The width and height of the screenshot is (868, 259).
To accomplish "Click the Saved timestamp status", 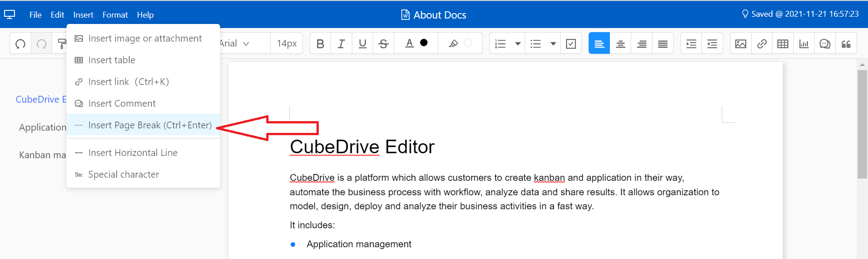I will 805,14.
